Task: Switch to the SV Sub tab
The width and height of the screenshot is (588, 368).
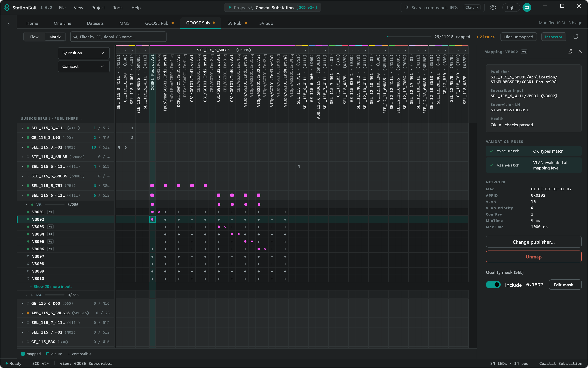Action: point(266,23)
